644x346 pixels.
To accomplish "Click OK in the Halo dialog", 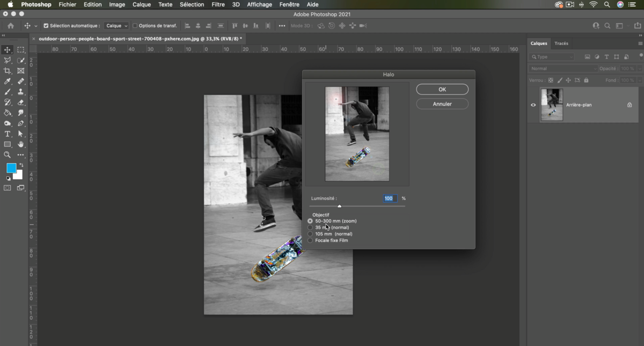I will pyautogui.click(x=442, y=89).
